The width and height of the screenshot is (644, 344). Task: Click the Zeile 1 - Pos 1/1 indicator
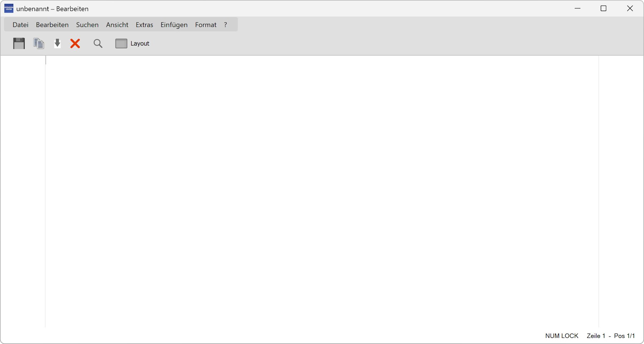[611, 336]
